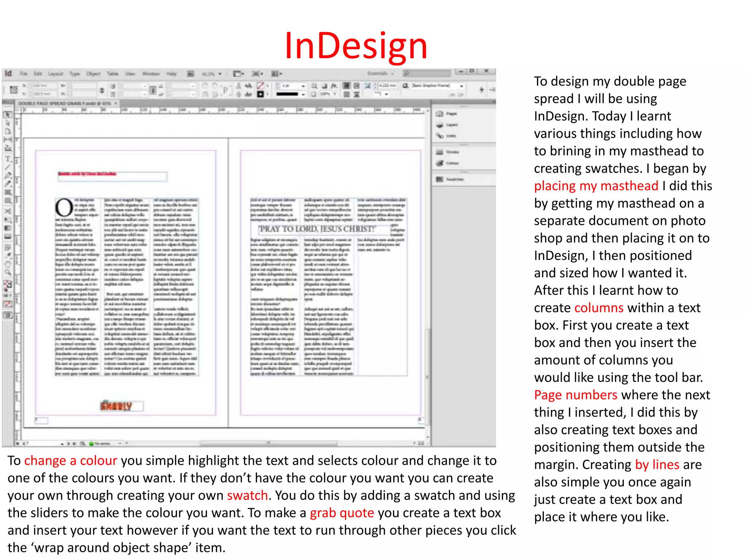Select the Selection tool arrow

click(x=8, y=115)
